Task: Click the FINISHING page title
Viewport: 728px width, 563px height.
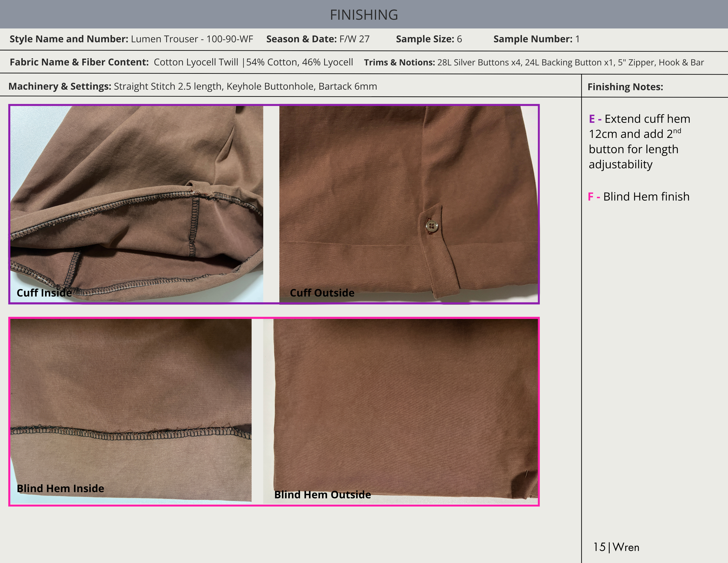Action: pos(364,15)
